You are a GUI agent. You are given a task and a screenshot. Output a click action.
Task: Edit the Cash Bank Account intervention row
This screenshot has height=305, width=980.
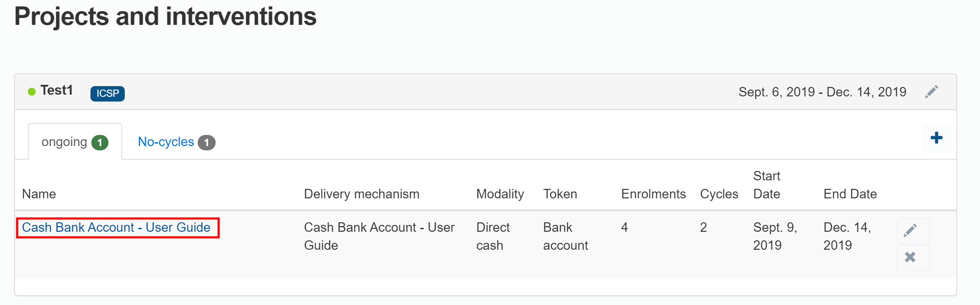click(911, 230)
